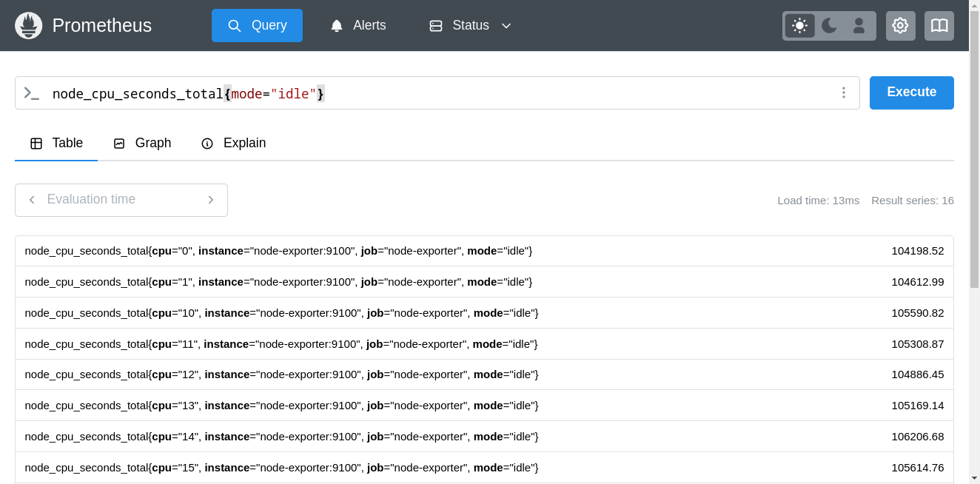Screen dimensions: 980x484
Task: Open the Query page
Action: [257, 26]
